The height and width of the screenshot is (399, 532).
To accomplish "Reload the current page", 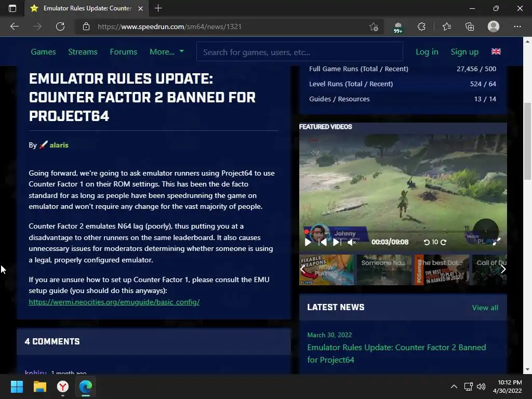I will click(60, 26).
